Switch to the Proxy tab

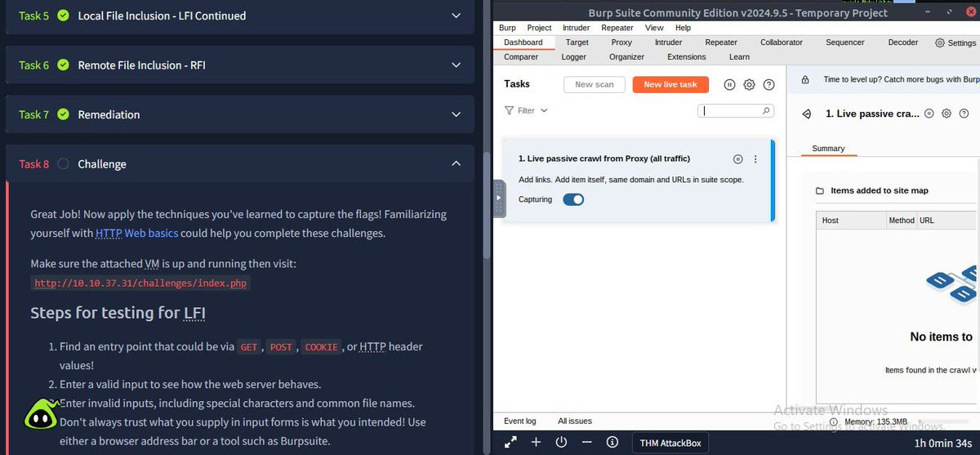pos(621,42)
